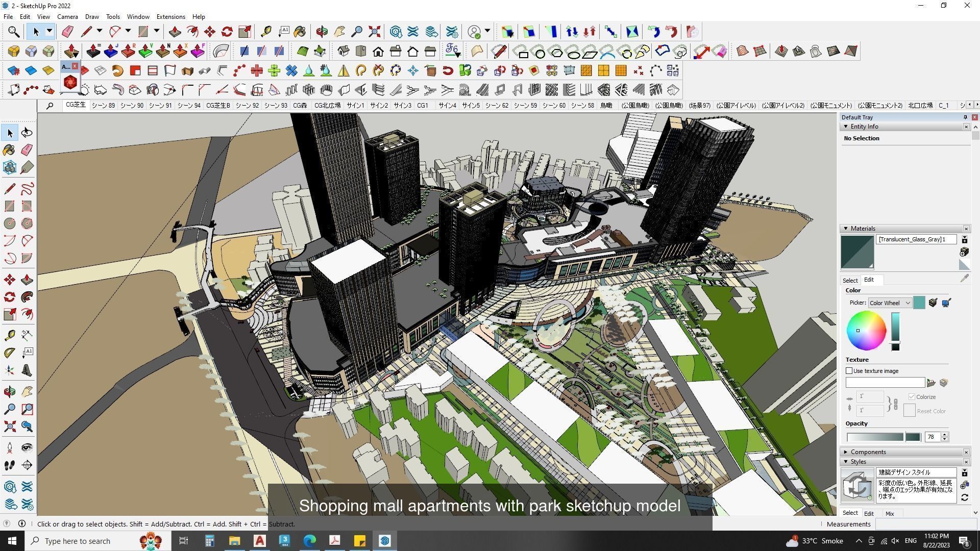The width and height of the screenshot is (980, 551).
Task: Open Microsoft Edge from the taskbar
Action: coord(309,541)
